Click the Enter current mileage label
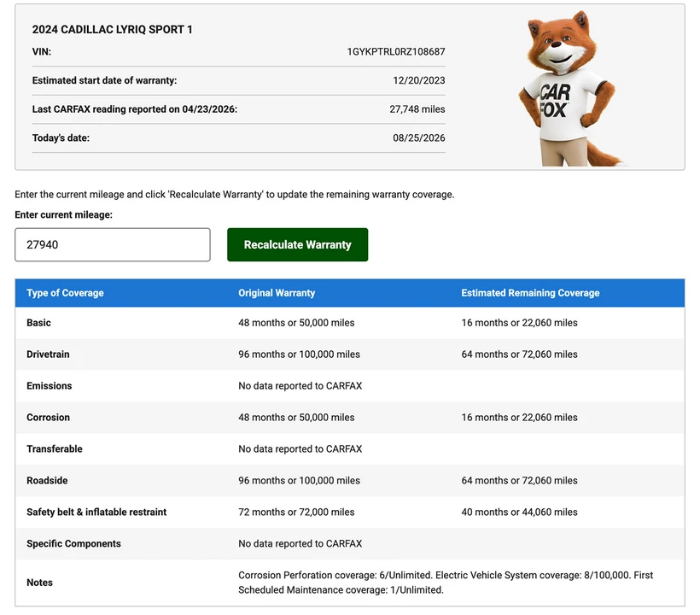Screen dimensions: 700x615 coord(63,215)
